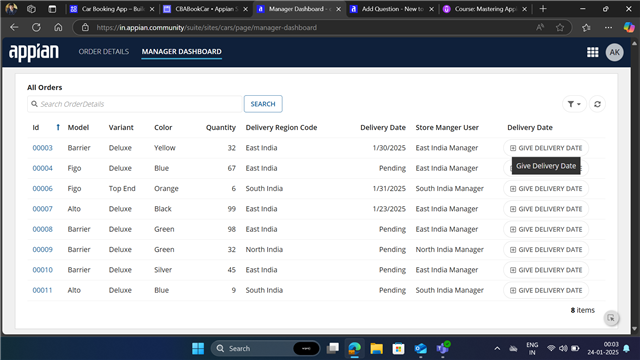This screenshot has height=360, width=640.
Task: Give delivery date for order 00010
Action: 546,270
